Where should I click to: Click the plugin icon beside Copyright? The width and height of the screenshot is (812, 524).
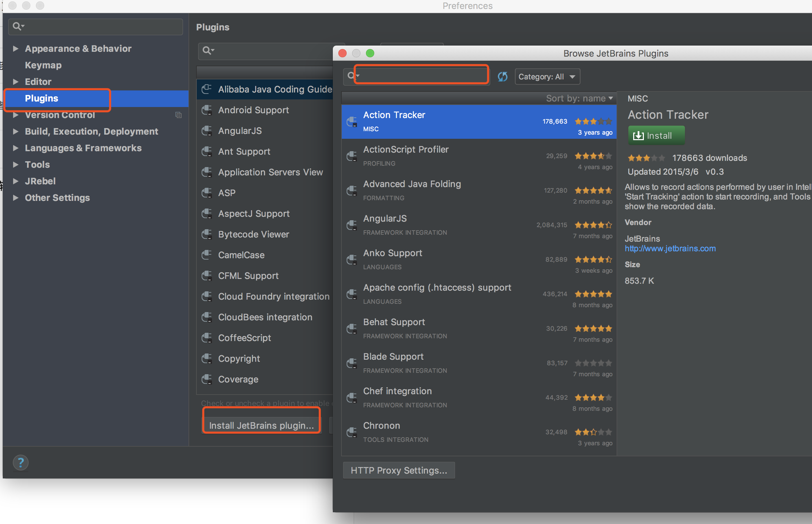pyautogui.click(x=207, y=359)
